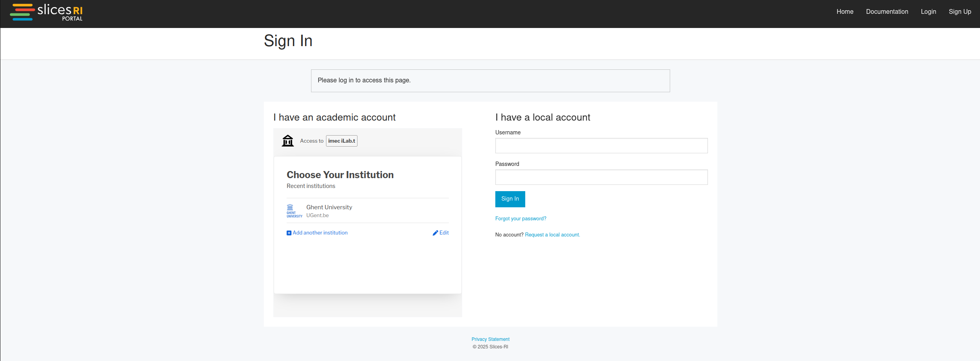
Task: Open the Documentation page
Action: click(x=887, y=11)
